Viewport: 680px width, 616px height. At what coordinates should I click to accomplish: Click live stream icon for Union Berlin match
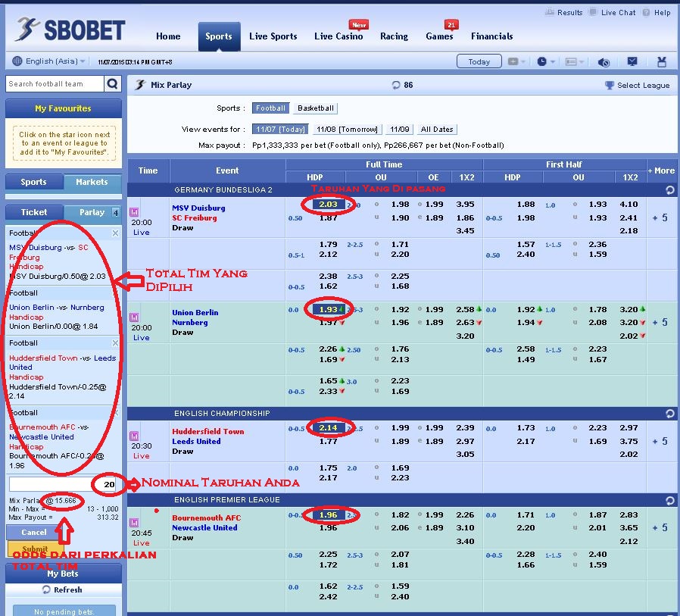click(134, 317)
